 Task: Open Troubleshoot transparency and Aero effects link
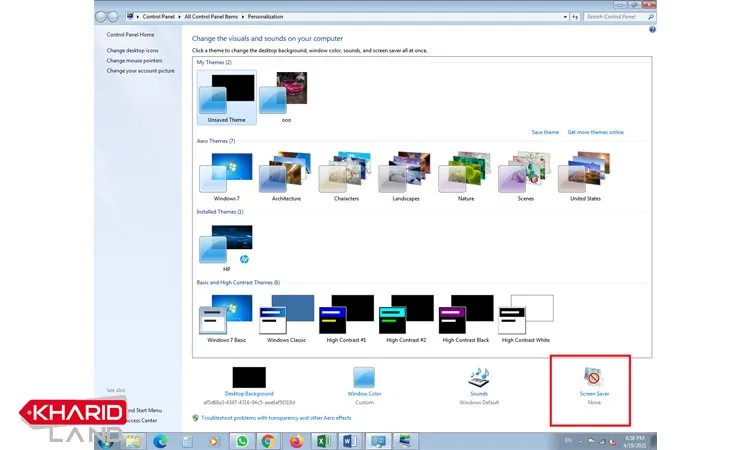(276, 417)
